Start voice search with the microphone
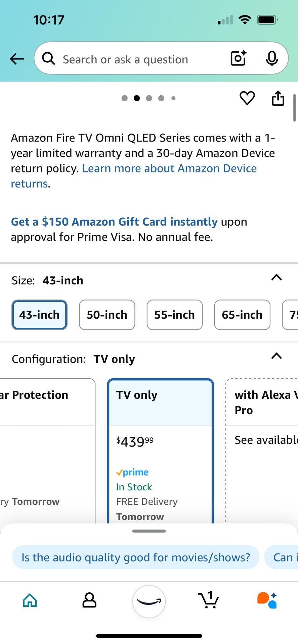298x644 pixels. click(271, 58)
